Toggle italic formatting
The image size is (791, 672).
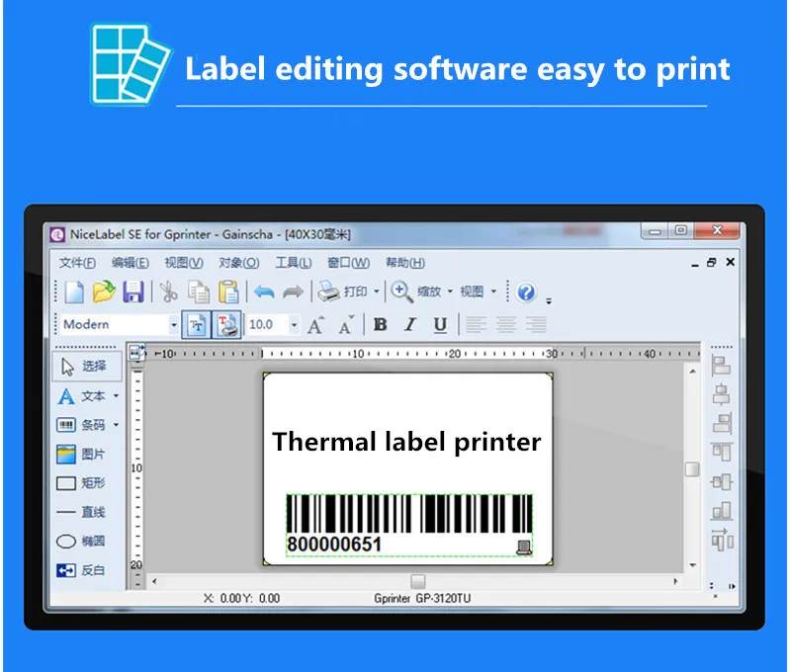410,325
